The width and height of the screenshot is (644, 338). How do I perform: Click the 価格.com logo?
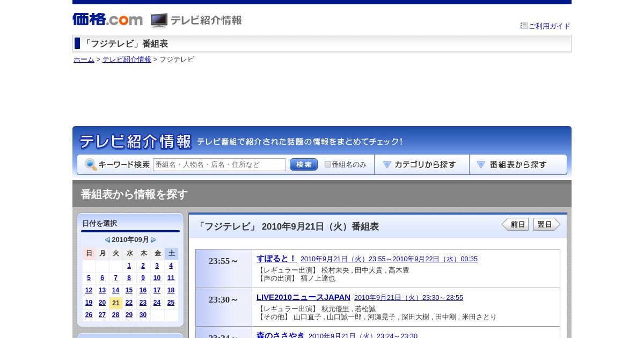(x=107, y=20)
